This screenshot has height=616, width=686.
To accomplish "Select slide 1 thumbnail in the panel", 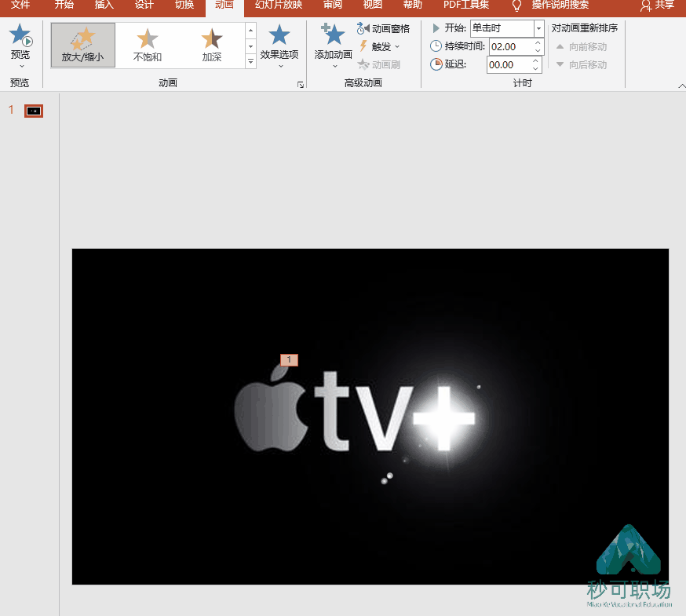I will point(34,111).
